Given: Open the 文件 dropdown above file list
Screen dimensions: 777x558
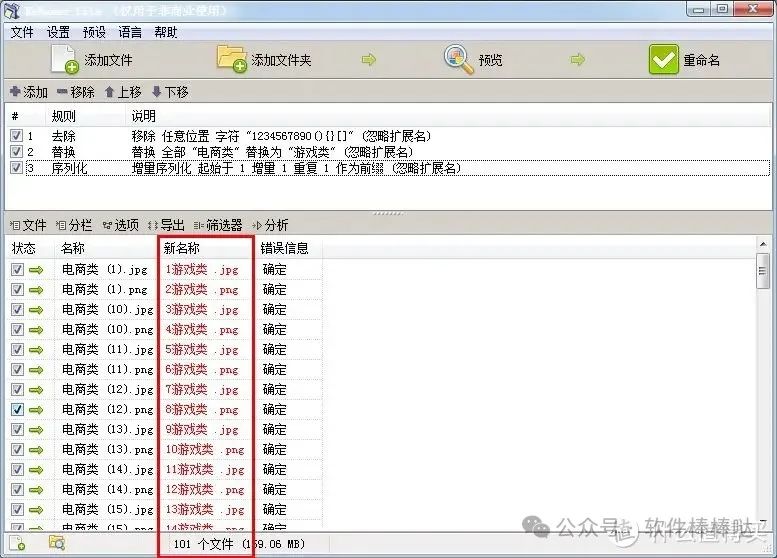Looking at the screenshot, I should click(x=28, y=225).
